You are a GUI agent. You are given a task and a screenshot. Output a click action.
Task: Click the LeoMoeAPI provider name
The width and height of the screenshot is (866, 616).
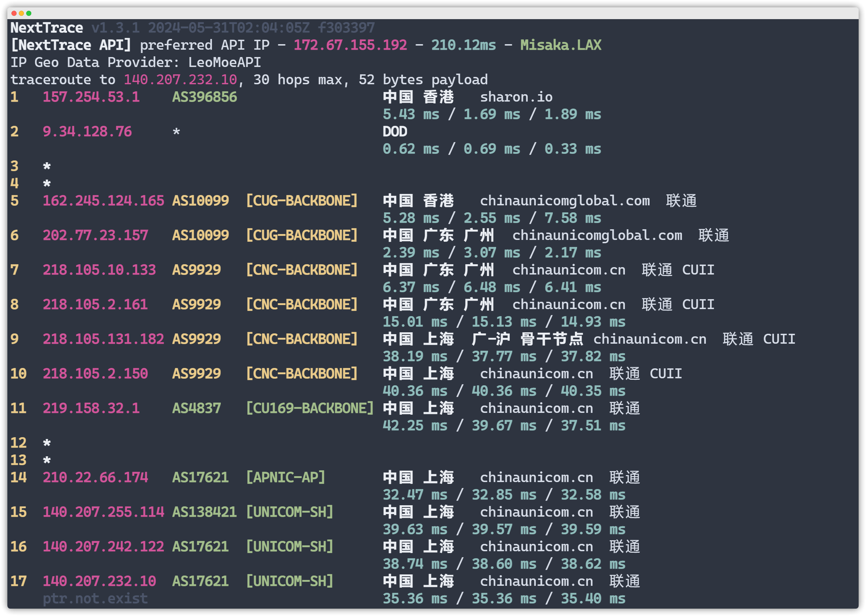[x=225, y=62]
